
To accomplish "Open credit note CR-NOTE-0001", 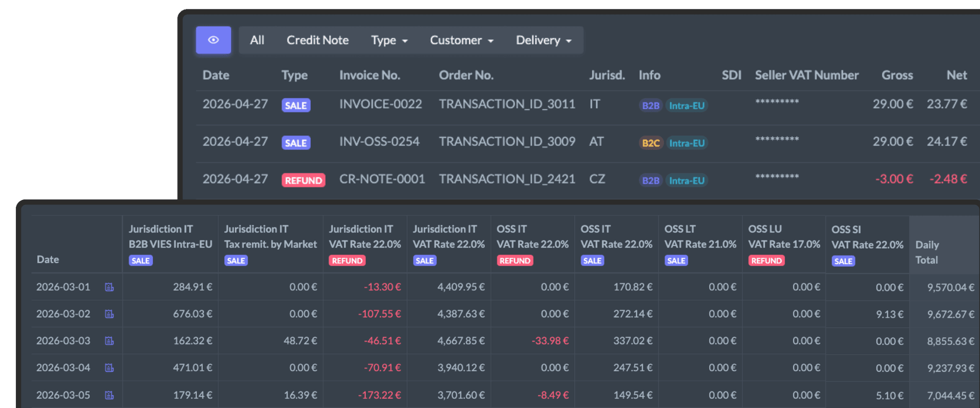I will (x=382, y=179).
